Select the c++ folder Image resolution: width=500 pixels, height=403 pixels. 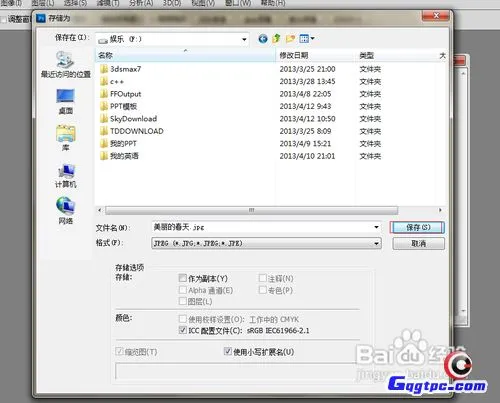[112, 81]
